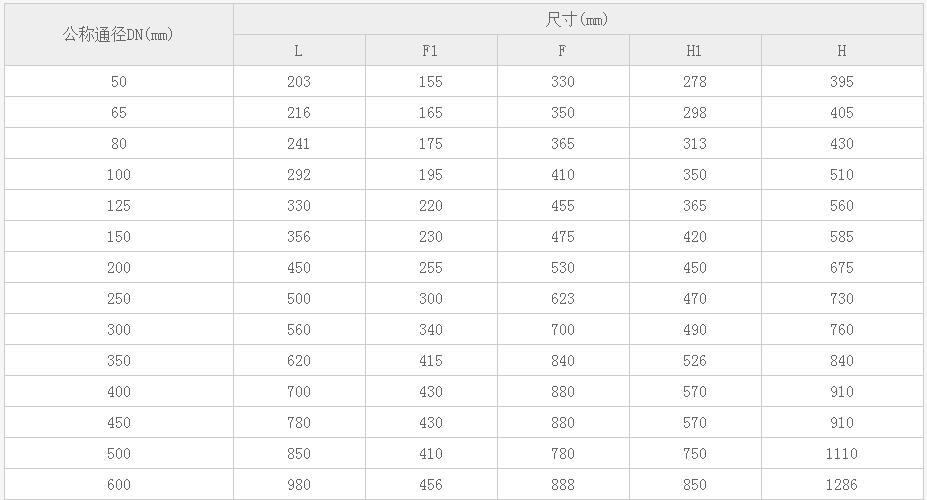
Task: Click the L value 700 in row 400
Action: coord(299,392)
